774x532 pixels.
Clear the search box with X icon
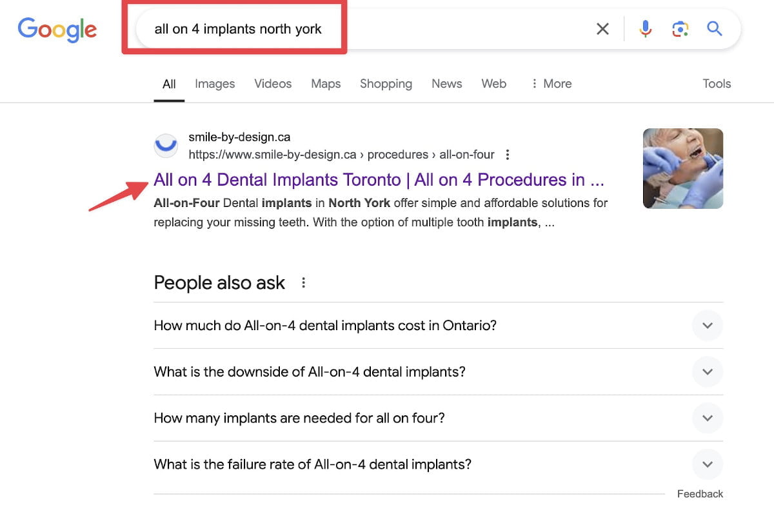pos(602,29)
